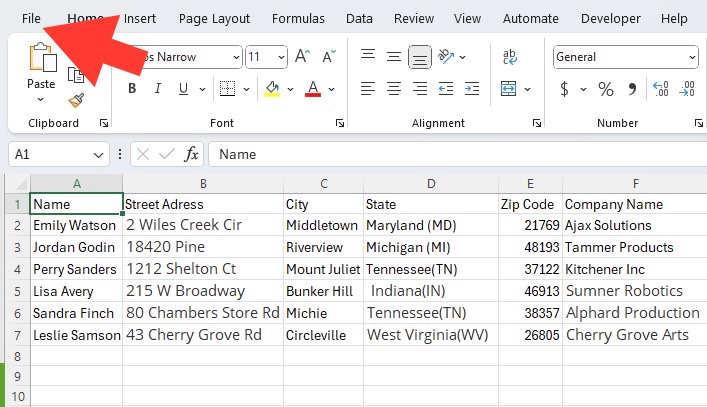The image size is (707, 407).
Task: Open the Name Box dropdown arrow
Action: tap(98, 155)
